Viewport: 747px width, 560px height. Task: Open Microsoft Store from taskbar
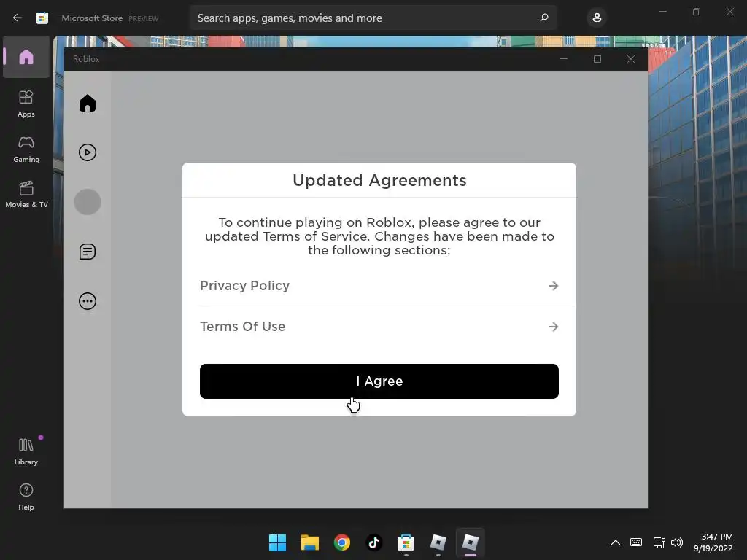point(406,542)
